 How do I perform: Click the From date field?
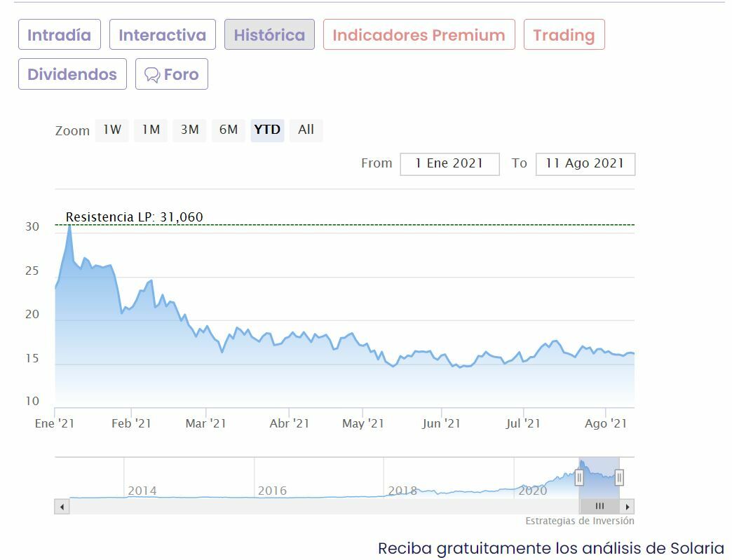click(449, 164)
